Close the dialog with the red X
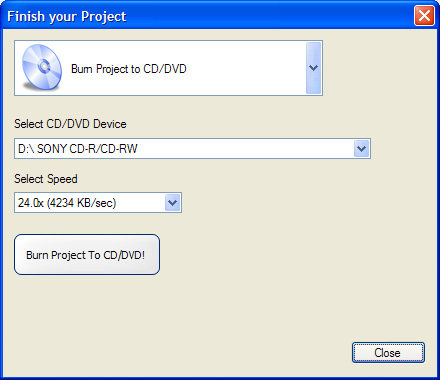The width and height of the screenshot is (440, 380). click(424, 16)
